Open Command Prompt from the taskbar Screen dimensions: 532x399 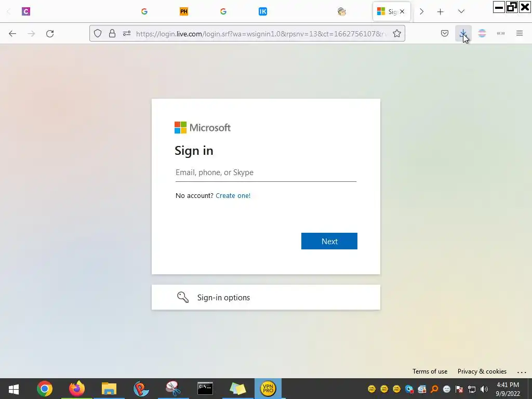tap(205, 389)
